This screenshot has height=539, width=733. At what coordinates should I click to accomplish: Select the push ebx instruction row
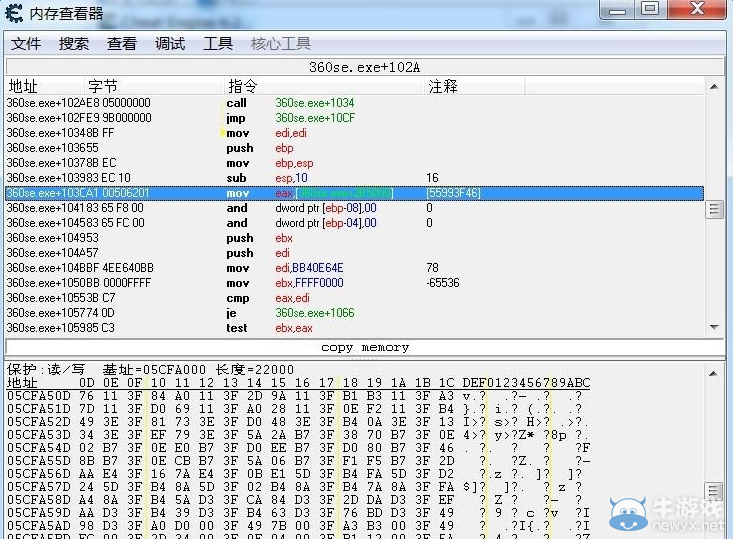coord(354,238)
